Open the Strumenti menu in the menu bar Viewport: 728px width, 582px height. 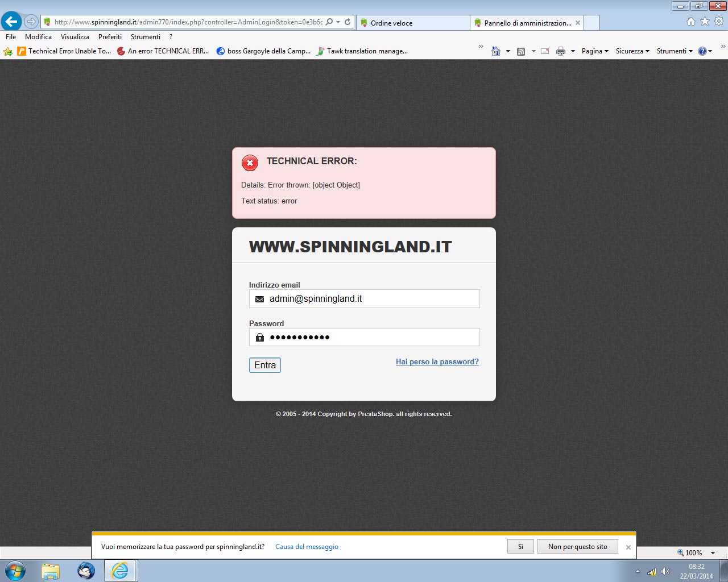(x=146, y=37)
